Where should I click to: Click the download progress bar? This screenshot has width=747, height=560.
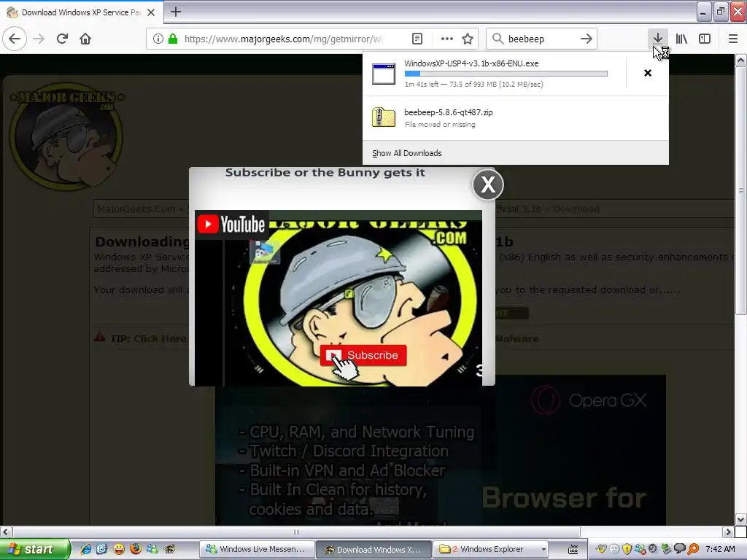coord(506,74)
